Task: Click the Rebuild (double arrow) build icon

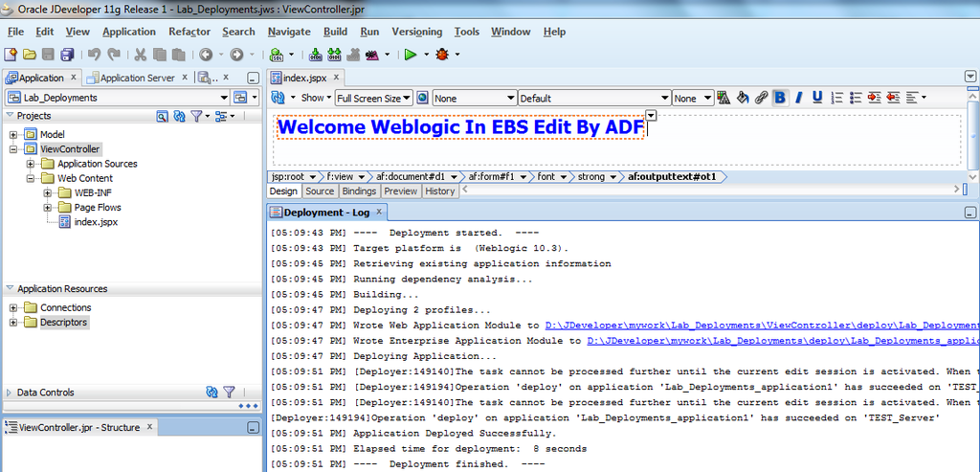Action: point(334,55)
